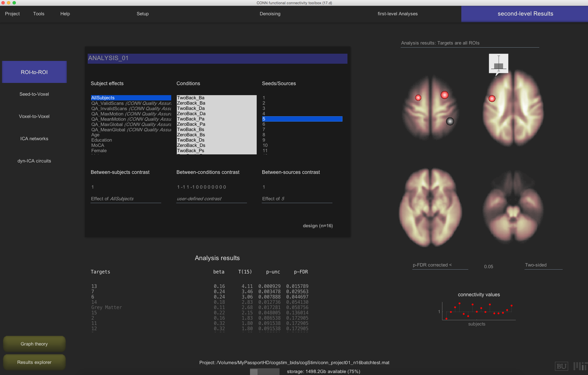The height and width of the screenshot is (375, 588).
Task: Click the gray ROI sphere on brain
Action: 450,121
